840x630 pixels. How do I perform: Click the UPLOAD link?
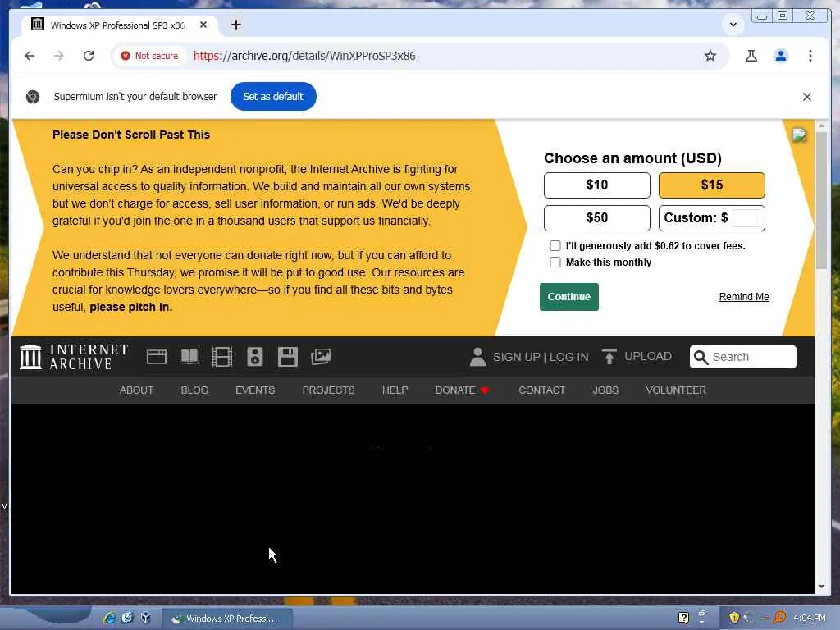[x=648, y=357]
